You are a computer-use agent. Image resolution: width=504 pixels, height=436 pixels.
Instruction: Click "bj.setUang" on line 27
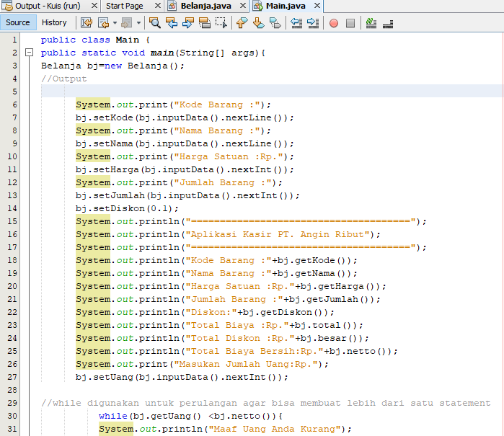point(105,377)
